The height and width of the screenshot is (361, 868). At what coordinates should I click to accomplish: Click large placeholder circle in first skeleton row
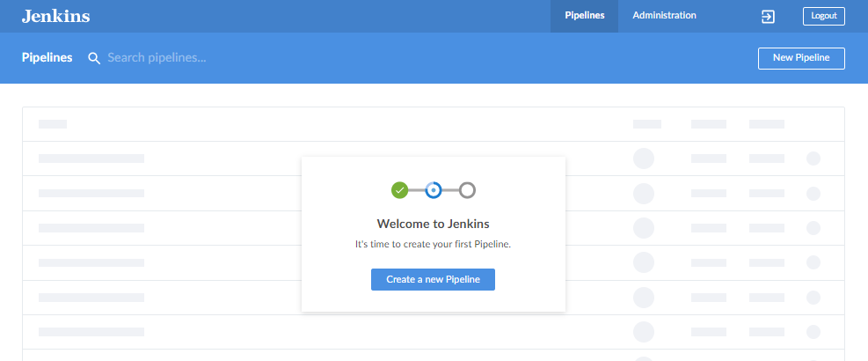tap(644, 158)
